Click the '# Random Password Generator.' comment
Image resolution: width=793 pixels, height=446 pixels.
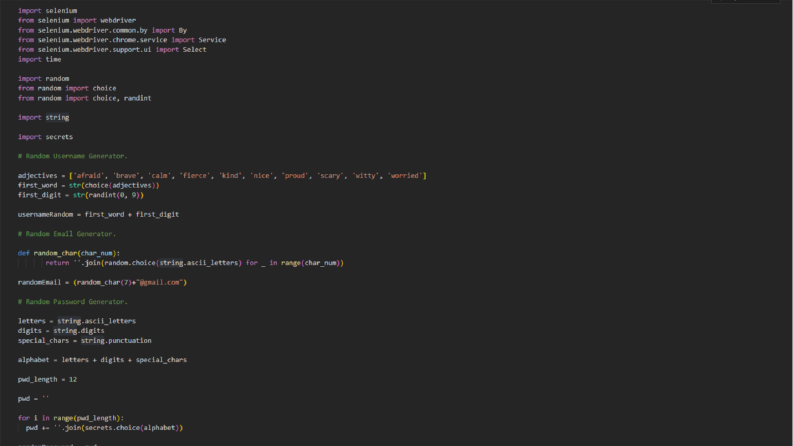(x=73, y=302)
